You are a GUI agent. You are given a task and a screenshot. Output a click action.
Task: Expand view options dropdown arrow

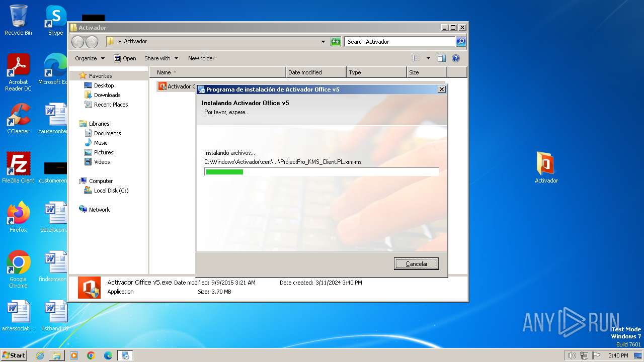click(428, 58)
